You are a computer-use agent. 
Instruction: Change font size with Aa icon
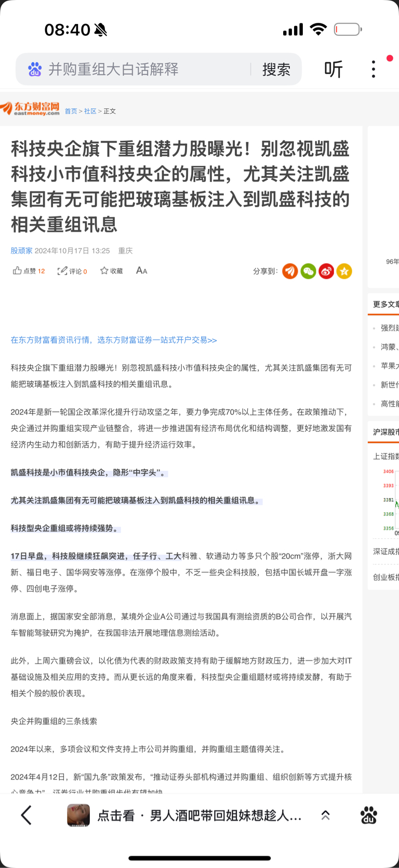point(141,270)
